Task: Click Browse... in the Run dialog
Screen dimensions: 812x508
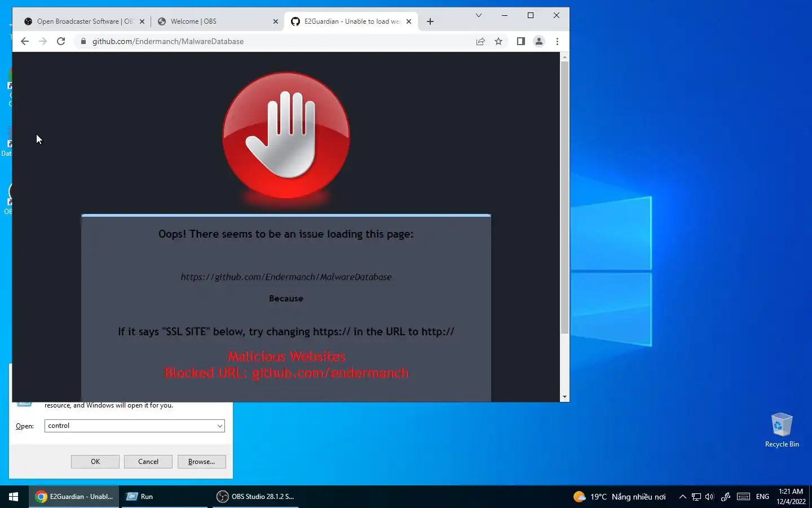Action: (202, 462)
